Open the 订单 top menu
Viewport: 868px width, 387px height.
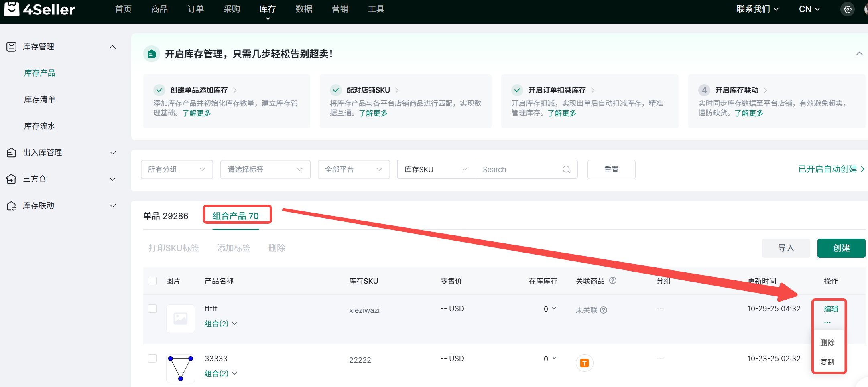pyautogui.click(x=195, y=9)
